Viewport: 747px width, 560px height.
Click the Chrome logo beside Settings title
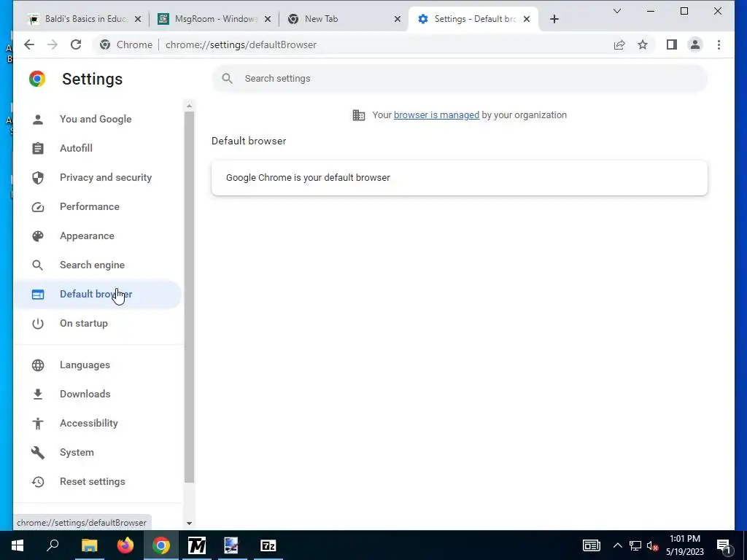[37, 79]
